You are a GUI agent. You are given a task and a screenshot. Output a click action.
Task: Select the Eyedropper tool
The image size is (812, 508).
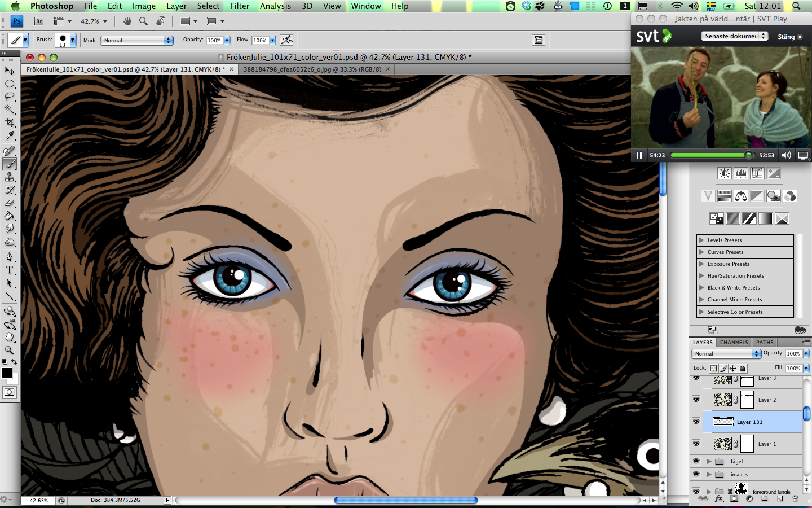point(10,136)
